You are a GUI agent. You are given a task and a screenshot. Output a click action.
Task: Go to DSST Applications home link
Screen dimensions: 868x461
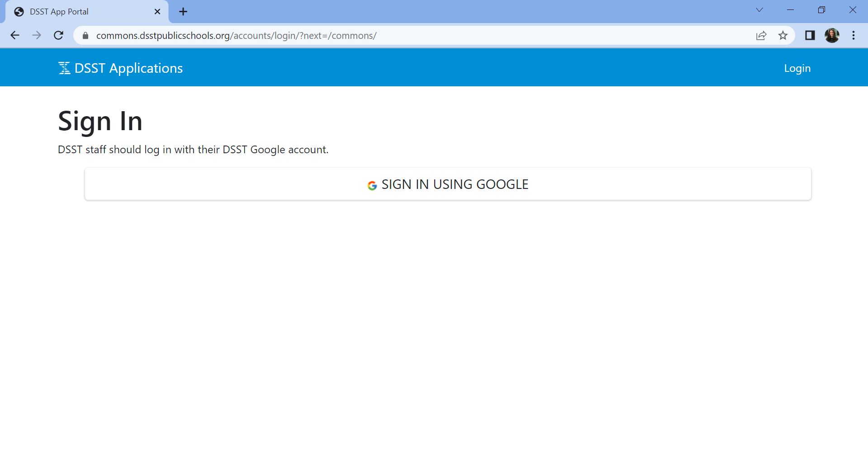(x=121, y=68)
